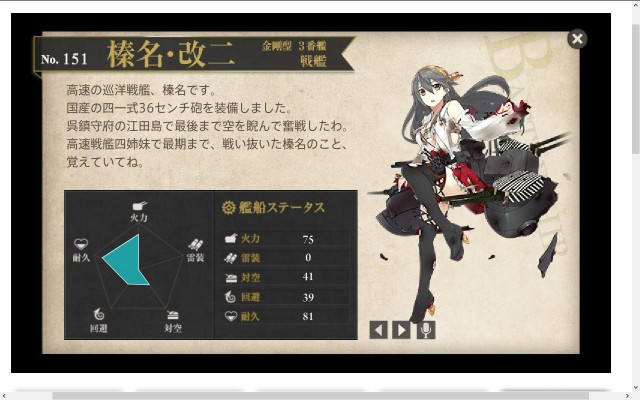
Task: Click the teal radar chart polygon
Action: tap(129, 261)
